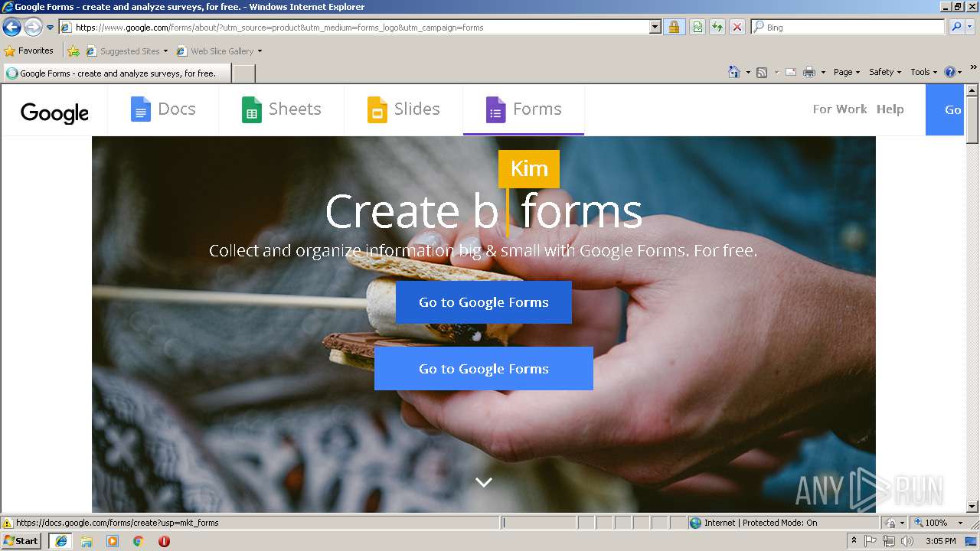Click the RSS feeds icon
This screenshot has width=980, height=551.
(x=762, y=72)
